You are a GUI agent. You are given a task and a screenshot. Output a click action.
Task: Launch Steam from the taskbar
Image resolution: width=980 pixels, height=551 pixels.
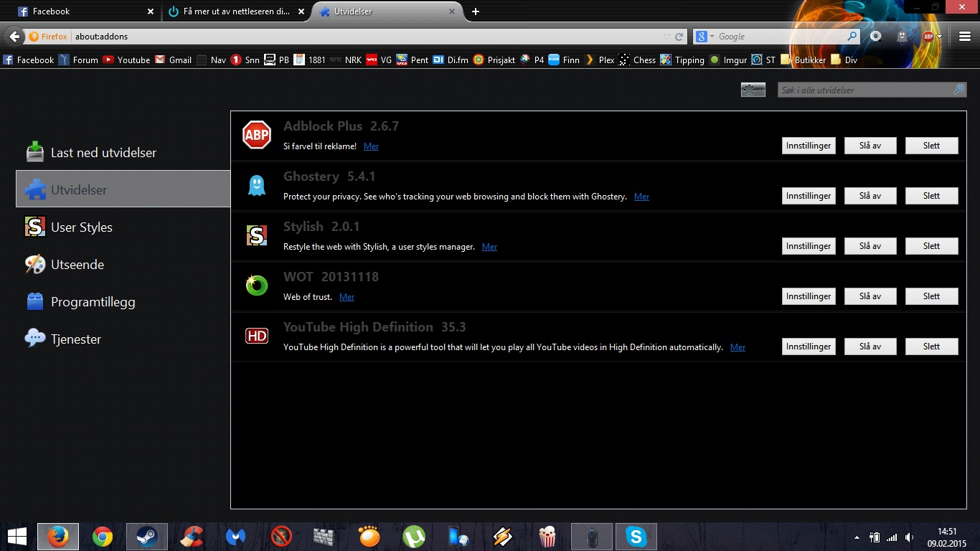tap(147, 537)
